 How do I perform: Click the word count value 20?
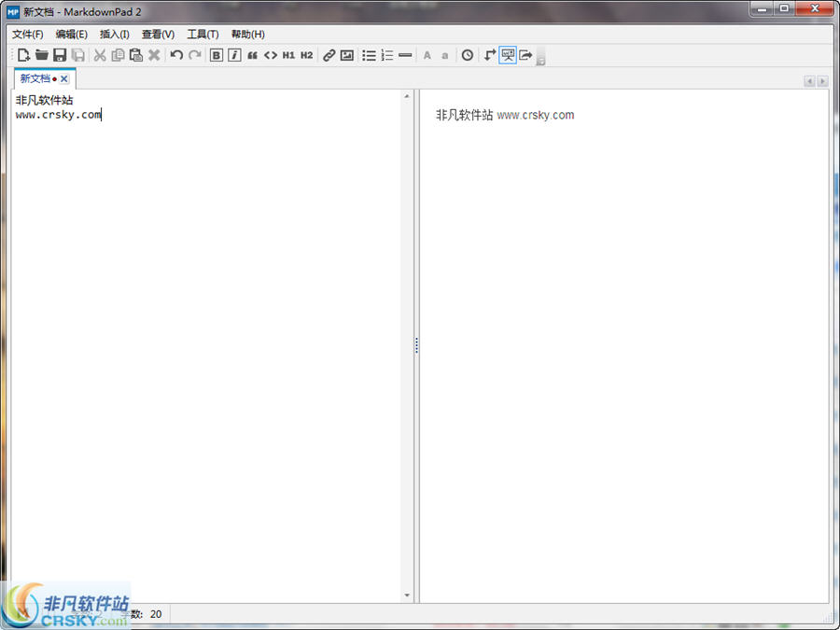[156, 614]
